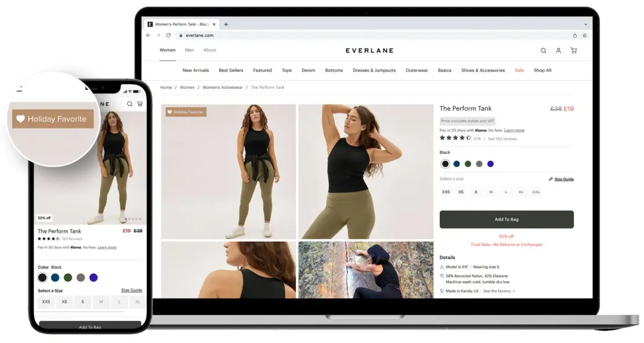Go to the Home breadcrumb
The height and width of the screenshot is (343, 644).
click(x=166, y=87)
